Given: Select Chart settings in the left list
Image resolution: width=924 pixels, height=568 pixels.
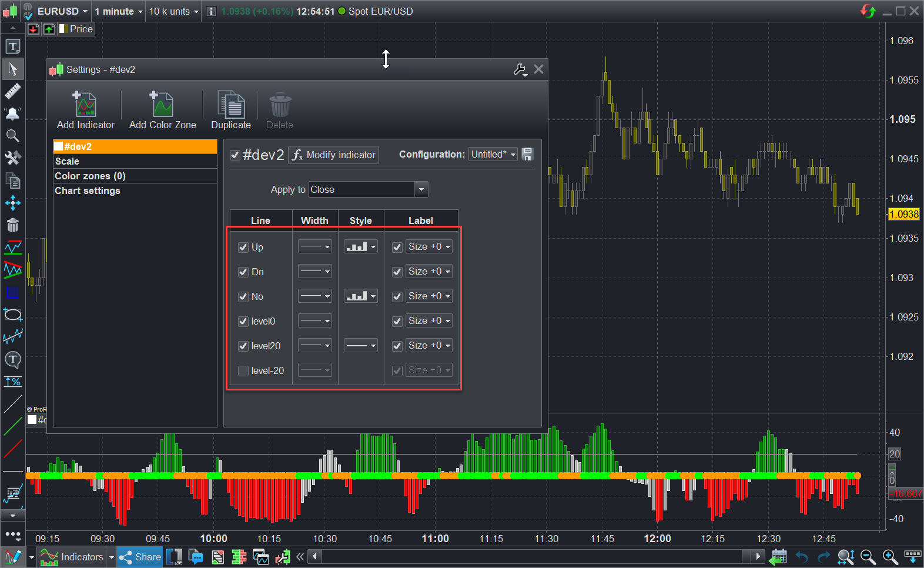Looking at the screenshot, I should 88,191.
